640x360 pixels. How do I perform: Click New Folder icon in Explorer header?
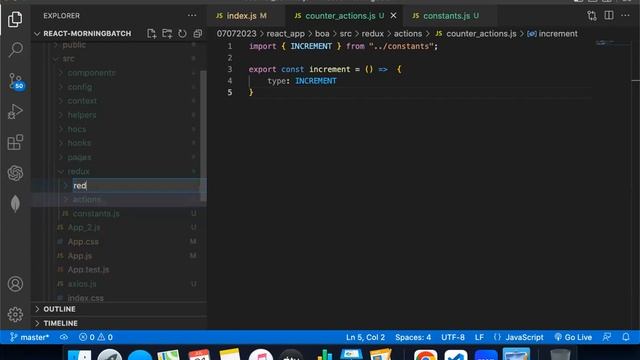(167, 33)
